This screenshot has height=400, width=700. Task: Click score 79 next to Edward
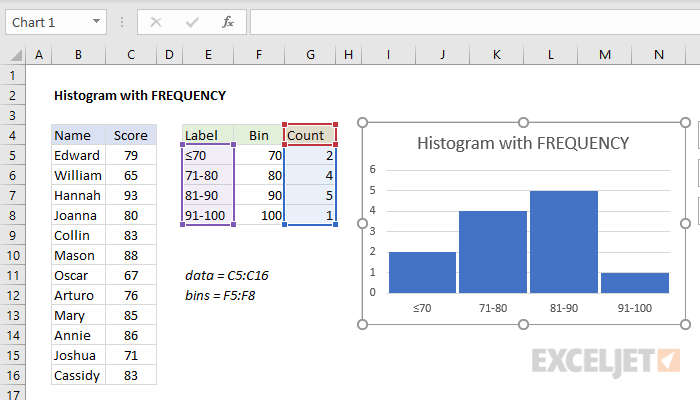(131, 155)
